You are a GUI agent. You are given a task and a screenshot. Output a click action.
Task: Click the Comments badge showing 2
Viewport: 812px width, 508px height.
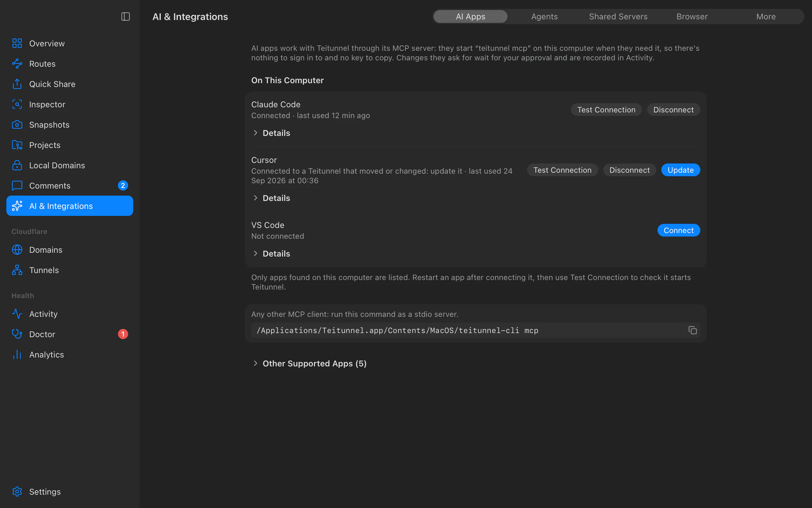pos(123,186)
